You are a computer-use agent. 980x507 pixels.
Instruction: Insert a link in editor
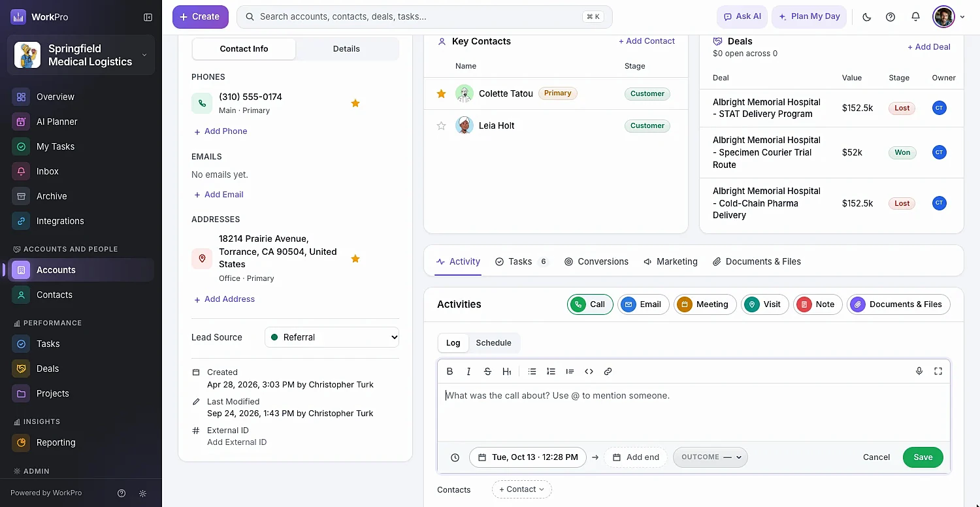(x=608, y=371)
